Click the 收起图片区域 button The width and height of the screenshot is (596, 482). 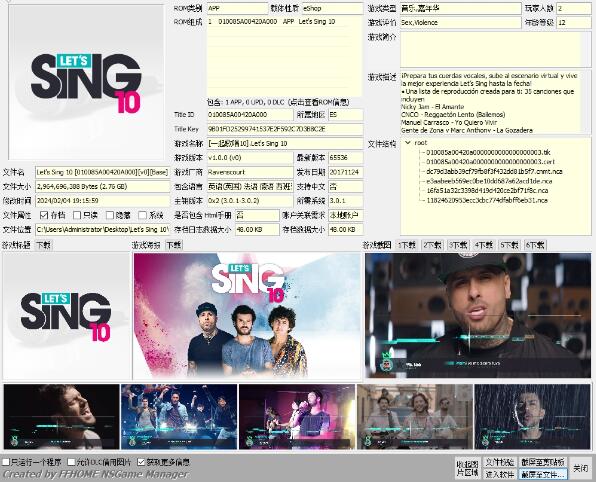pyautogui.click(x=468, y=468)
